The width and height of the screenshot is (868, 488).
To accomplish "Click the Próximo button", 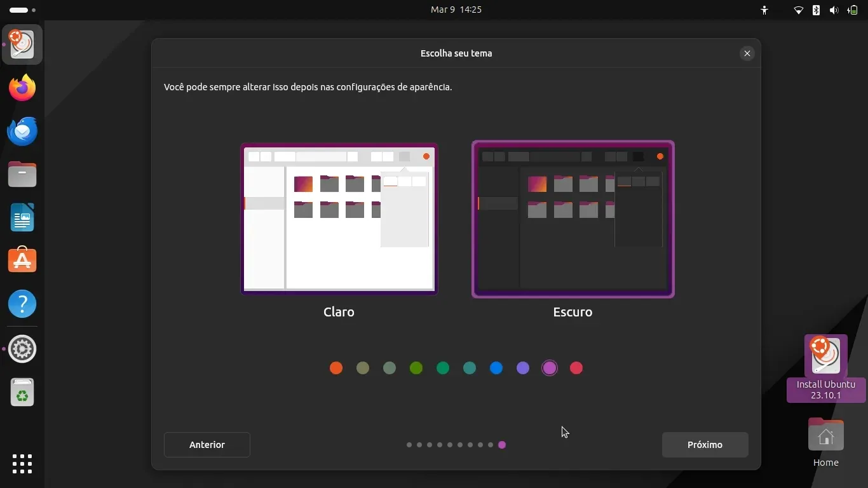I will [705, 445].
